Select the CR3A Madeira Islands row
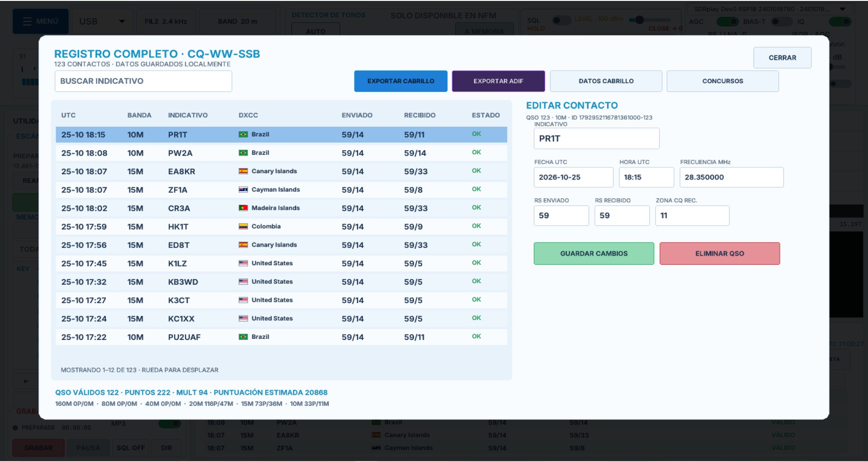 (x=281, y=208)
